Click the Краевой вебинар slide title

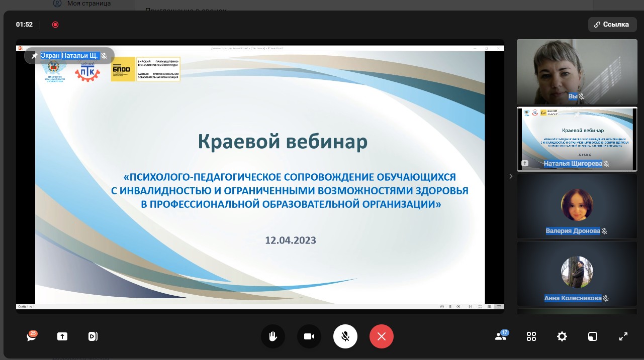(x=283, y=143)
